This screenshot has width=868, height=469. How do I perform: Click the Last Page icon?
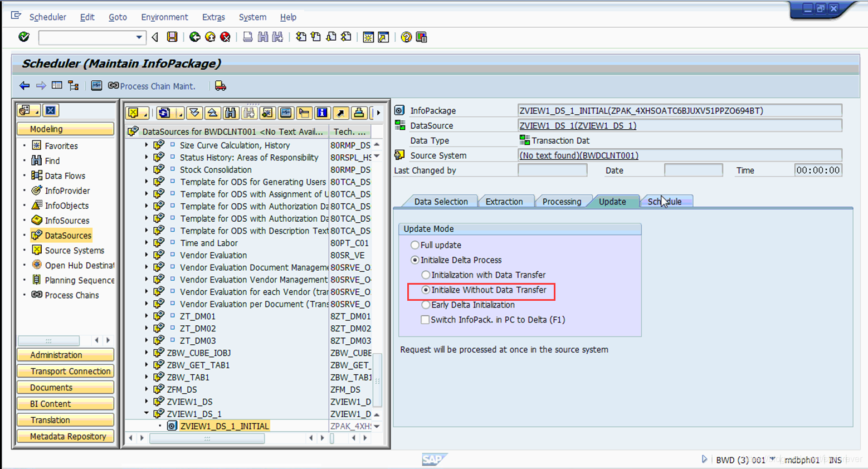click(346, 37)
